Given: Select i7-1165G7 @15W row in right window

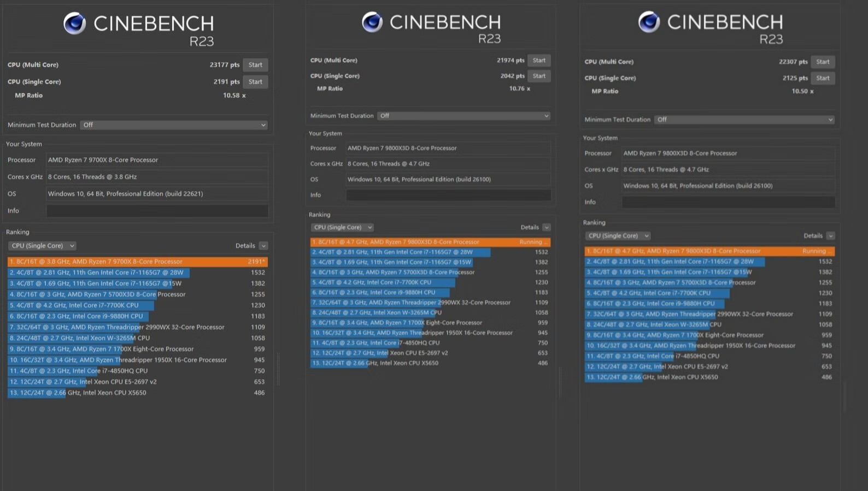Looking at the screenshot, I should point(709,272).
